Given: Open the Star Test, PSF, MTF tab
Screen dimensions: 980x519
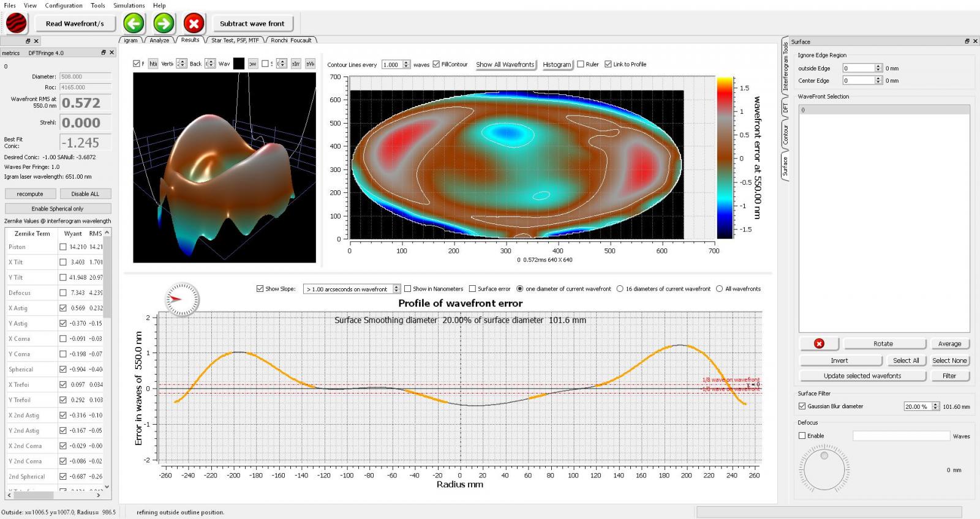Looking at the screenshot, I should (x=235, y=40).
